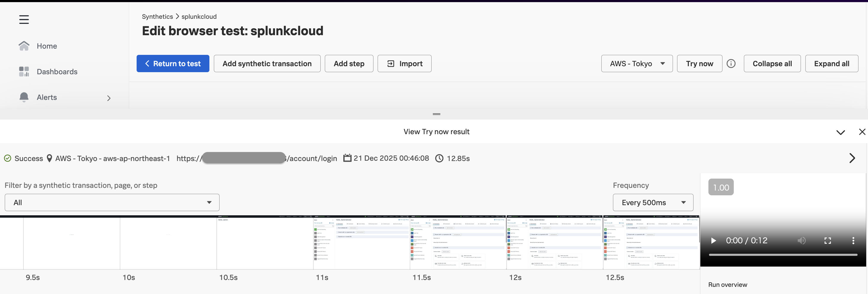Expand run details with right chevron
This screenshot has width=868, height=294.
tap(852, 158)
